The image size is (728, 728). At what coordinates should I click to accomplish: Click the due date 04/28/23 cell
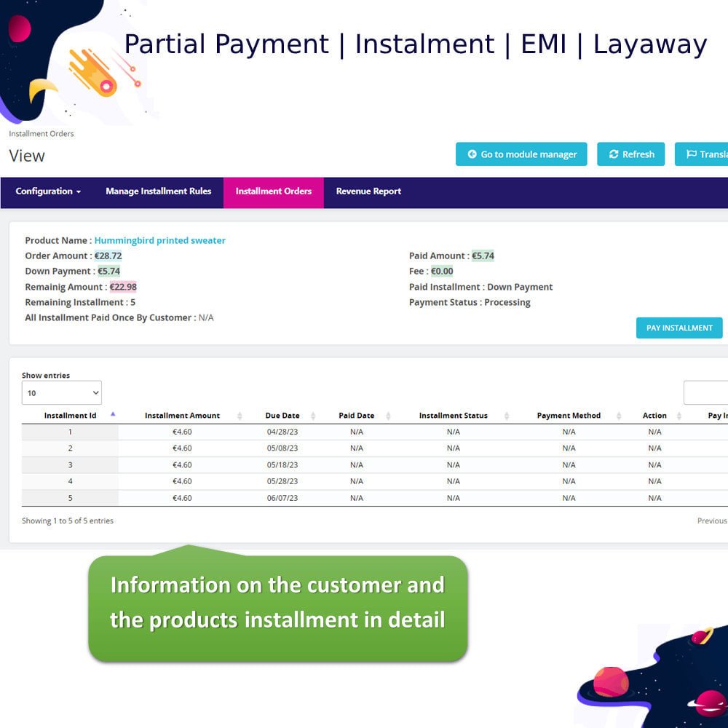point(282,432)
